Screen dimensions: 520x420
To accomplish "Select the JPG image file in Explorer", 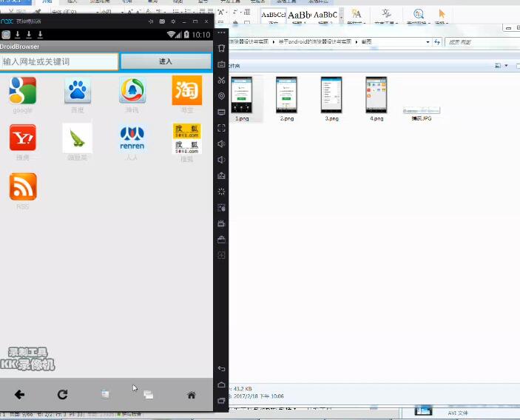I will click(x=421, y=113).
